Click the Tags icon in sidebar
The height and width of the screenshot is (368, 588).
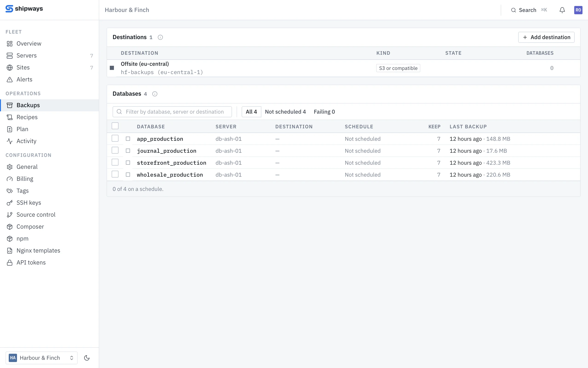pyautogui.click(x=10, y=191)
